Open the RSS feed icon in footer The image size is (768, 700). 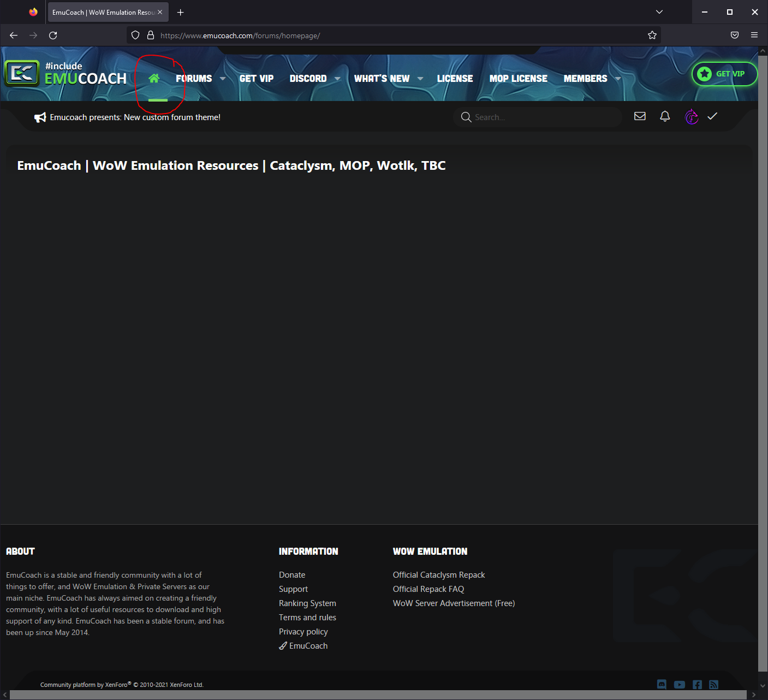713,684
